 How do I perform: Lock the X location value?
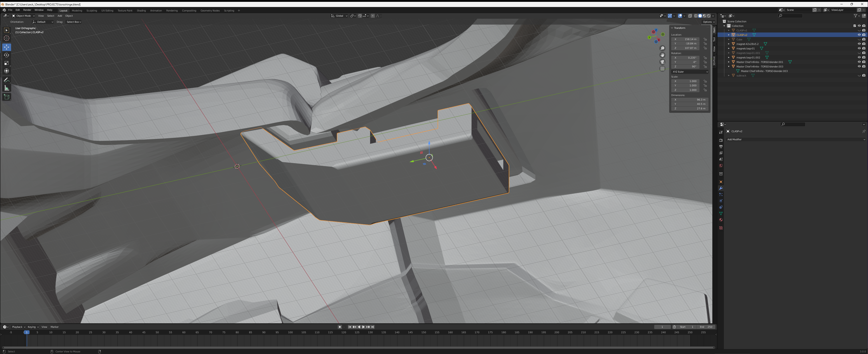[x=705, y=39]
